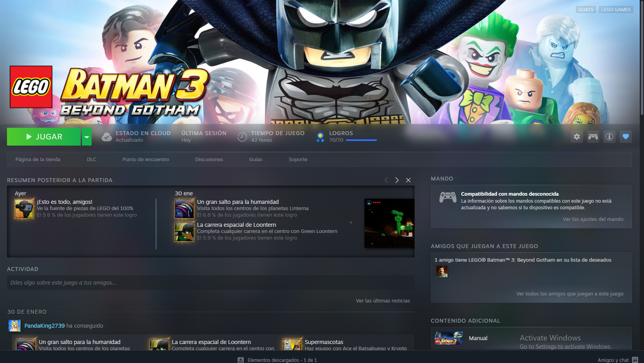The image size is (644, 363).
Task: Click 'Supermascotas' achievement title in feed
Action: tap(324, 342)
